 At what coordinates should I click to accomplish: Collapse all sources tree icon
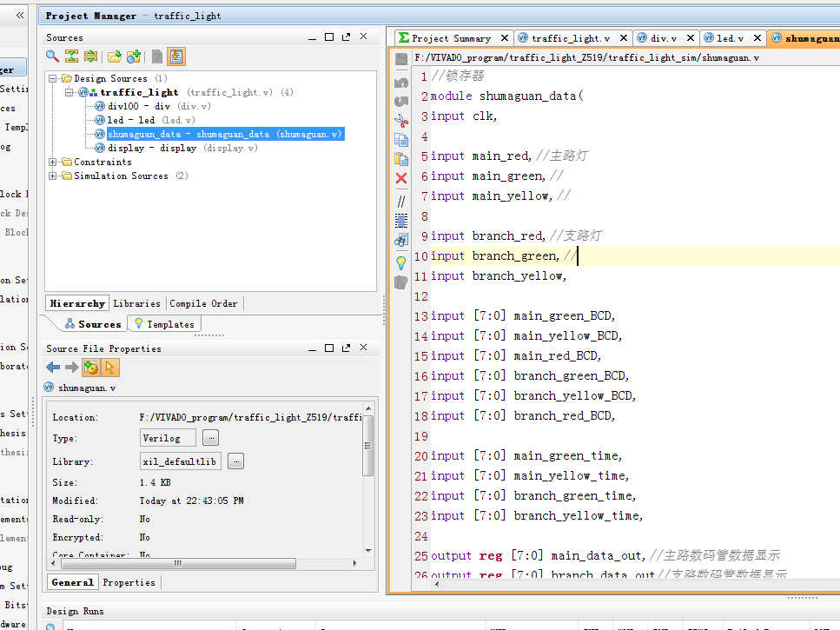tap(71, 56)
